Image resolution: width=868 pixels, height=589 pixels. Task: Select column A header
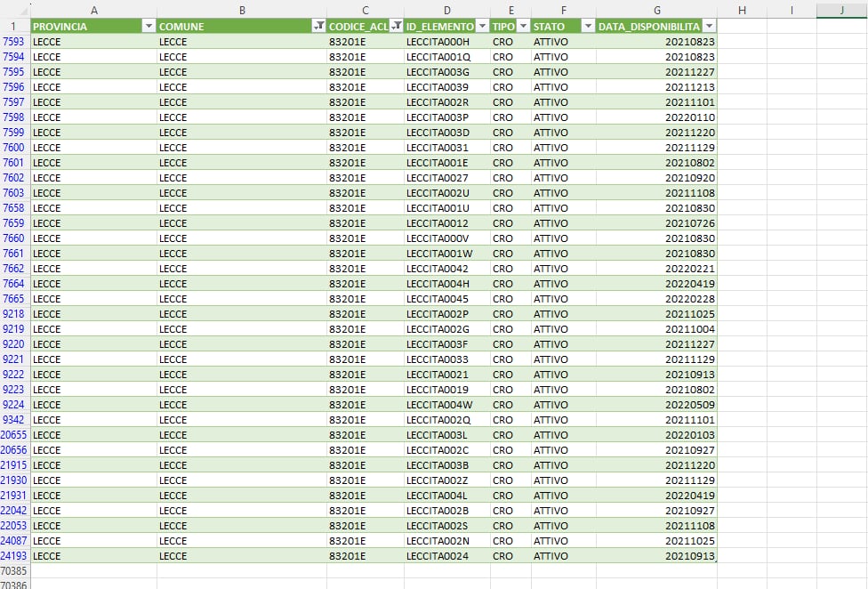coord(93,10)
